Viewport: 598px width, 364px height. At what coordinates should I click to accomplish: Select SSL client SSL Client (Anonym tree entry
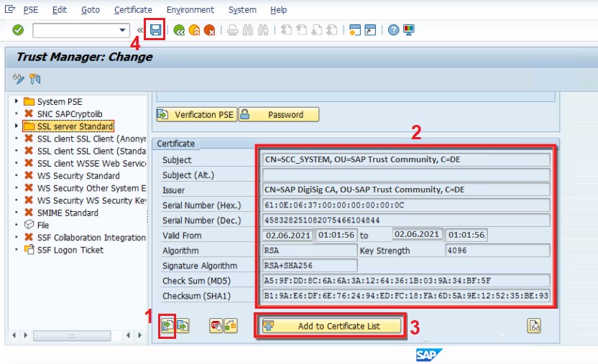(x=91, y=139)
